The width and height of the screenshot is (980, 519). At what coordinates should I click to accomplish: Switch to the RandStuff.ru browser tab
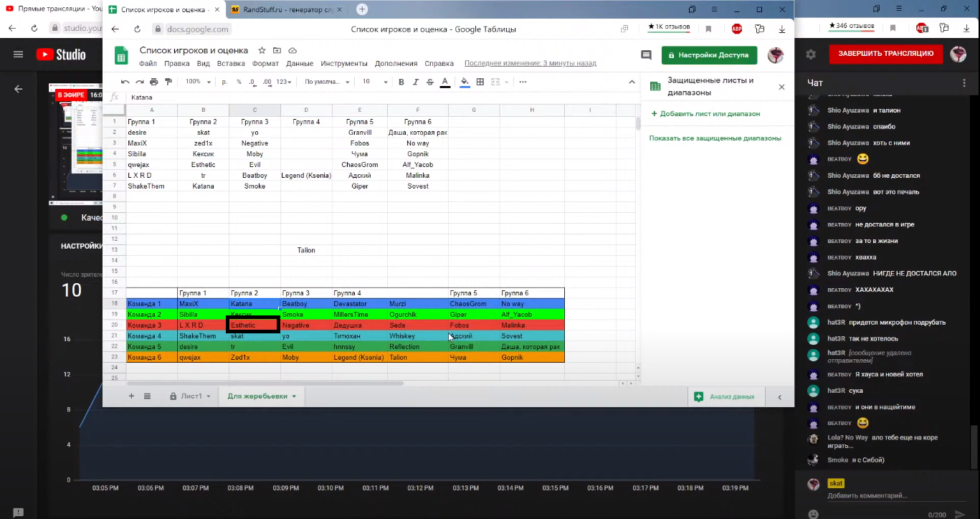tap(287, 10)
